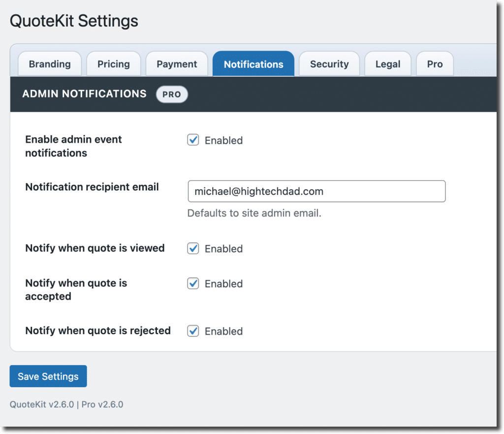This screenshot has width=504, height=434.
Task: Click the notification recipient email field
Action: (x=316, y=191)
